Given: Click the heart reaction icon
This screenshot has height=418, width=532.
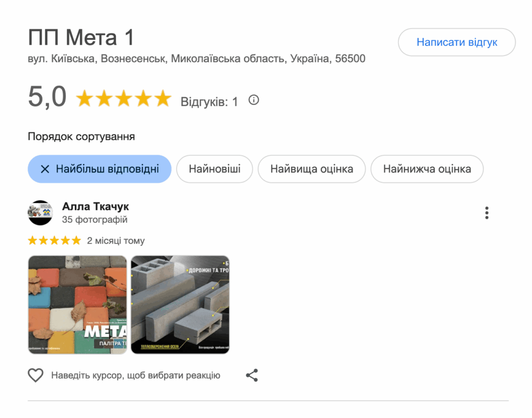Looking at the screenshot, I should [35, 375].
